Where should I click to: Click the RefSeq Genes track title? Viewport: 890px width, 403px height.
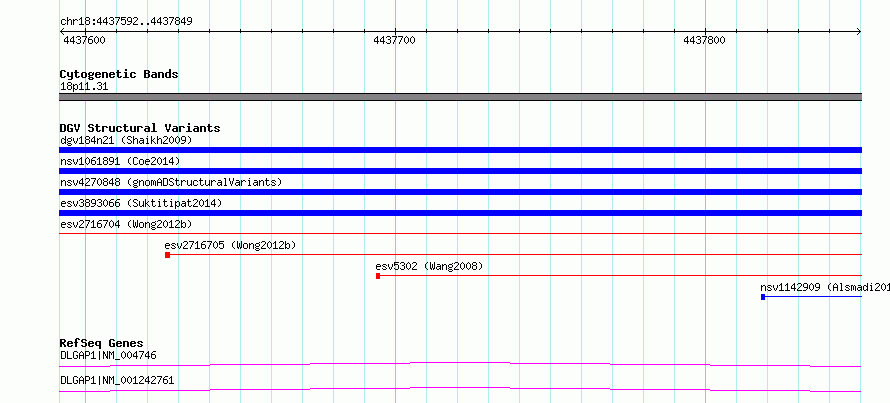[x=102, y=343]
